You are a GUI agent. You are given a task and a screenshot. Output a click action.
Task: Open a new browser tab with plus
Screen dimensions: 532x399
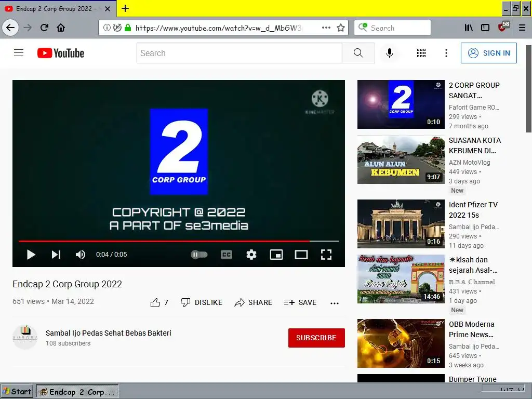pos(125,8)
